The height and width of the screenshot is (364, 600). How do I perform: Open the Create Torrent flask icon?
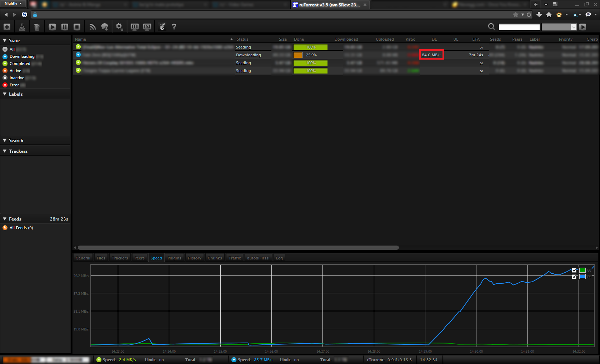point(22,27)
